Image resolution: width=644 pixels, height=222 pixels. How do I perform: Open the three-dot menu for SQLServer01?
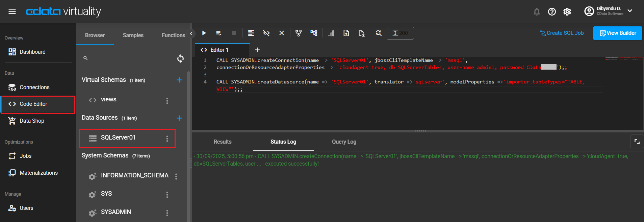point(167,139)
